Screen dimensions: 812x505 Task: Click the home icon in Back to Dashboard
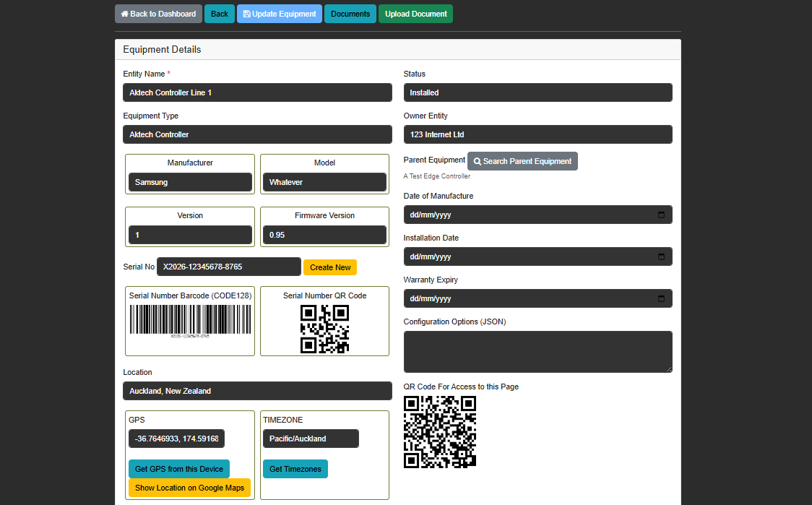(125, 14)
